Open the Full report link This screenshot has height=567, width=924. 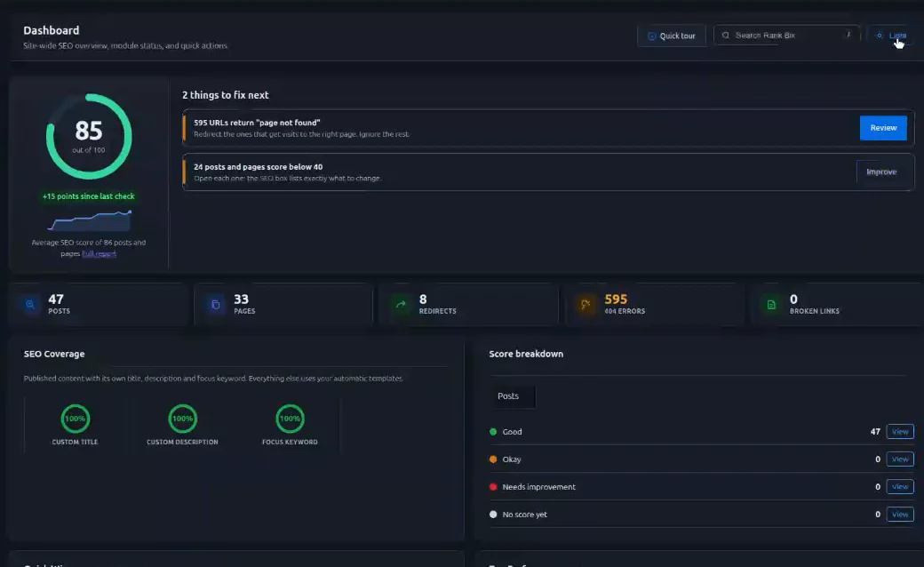click(99, 254)
